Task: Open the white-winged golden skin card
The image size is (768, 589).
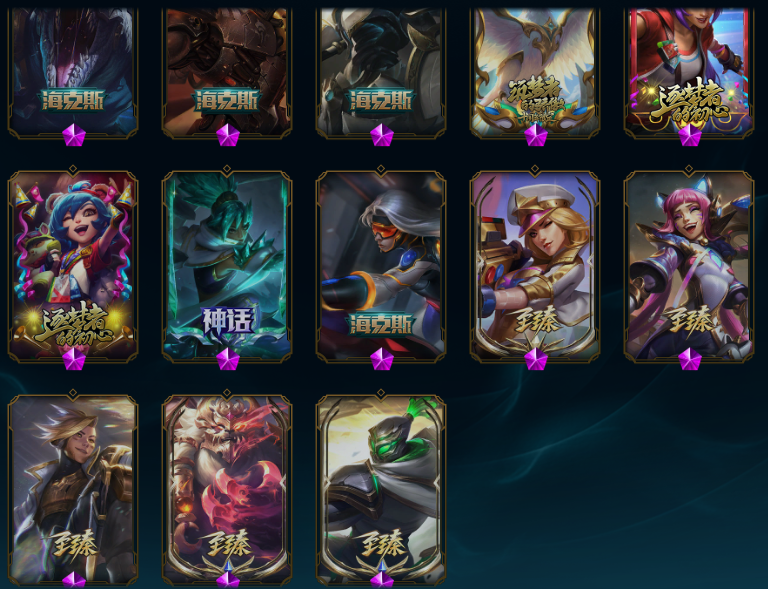Action: coord(535,71)
